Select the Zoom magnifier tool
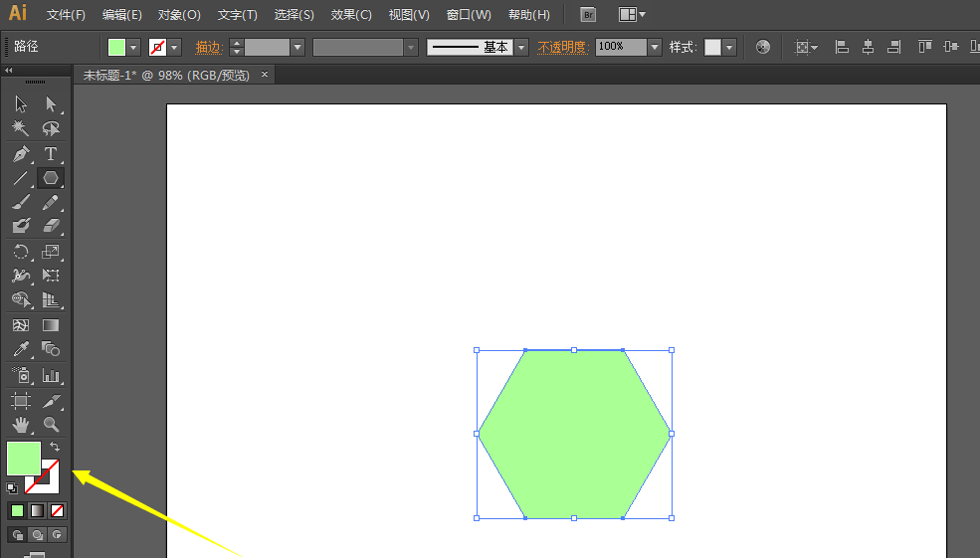This screenshot has width=980, height=558. click(51, 425)
